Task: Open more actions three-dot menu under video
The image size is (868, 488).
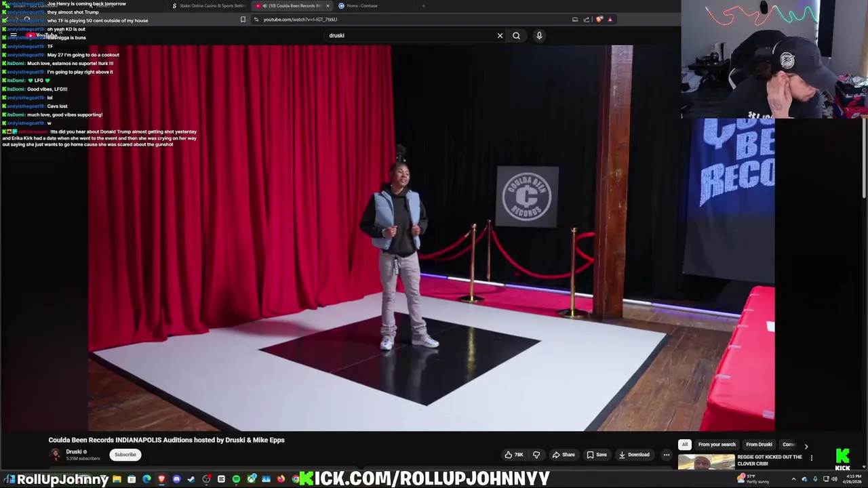Action: coord(667,455)
